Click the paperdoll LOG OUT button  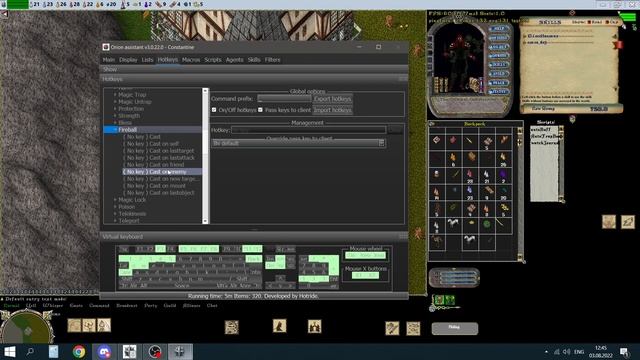pyautogui.click(x=499, y=47)
